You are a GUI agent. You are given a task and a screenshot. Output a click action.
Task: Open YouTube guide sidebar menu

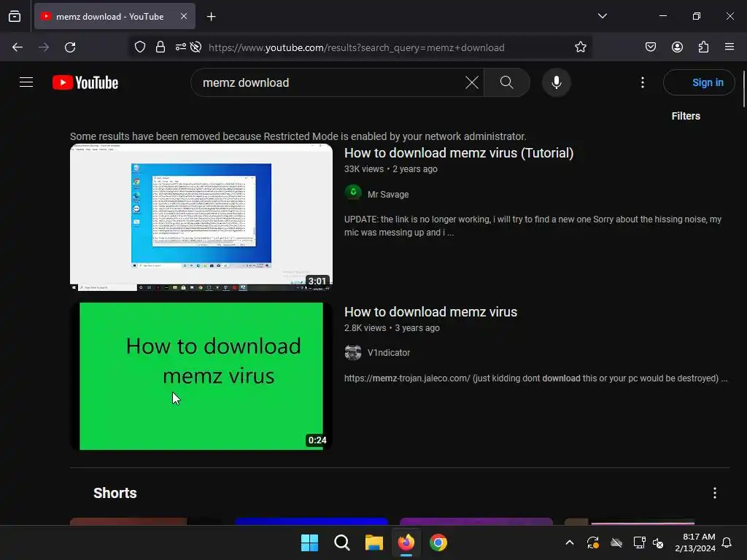point(26,82)
